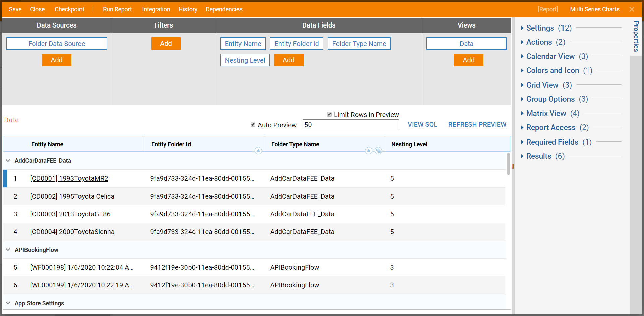The width and height of the screenshot is (644, 316).
Task: Click REFRESH PREVIEW link
Action: (x=477, y=124)
